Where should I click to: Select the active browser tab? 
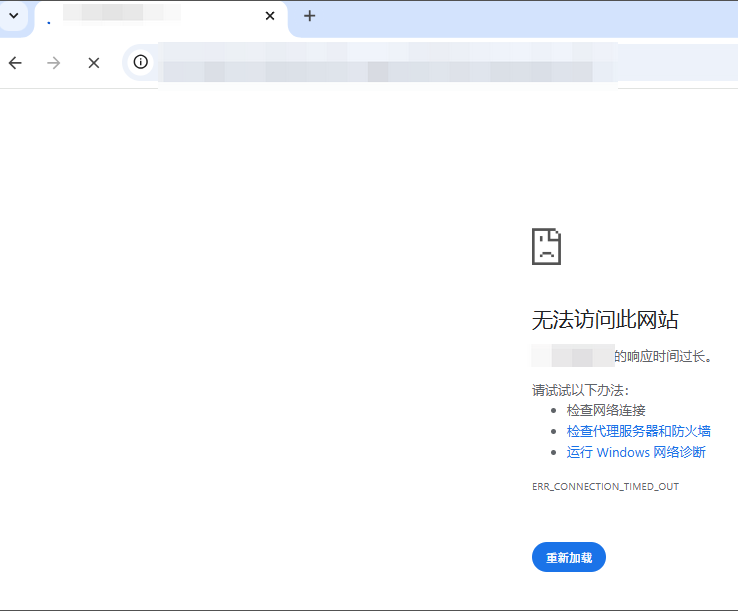click(x=150, y=17)
